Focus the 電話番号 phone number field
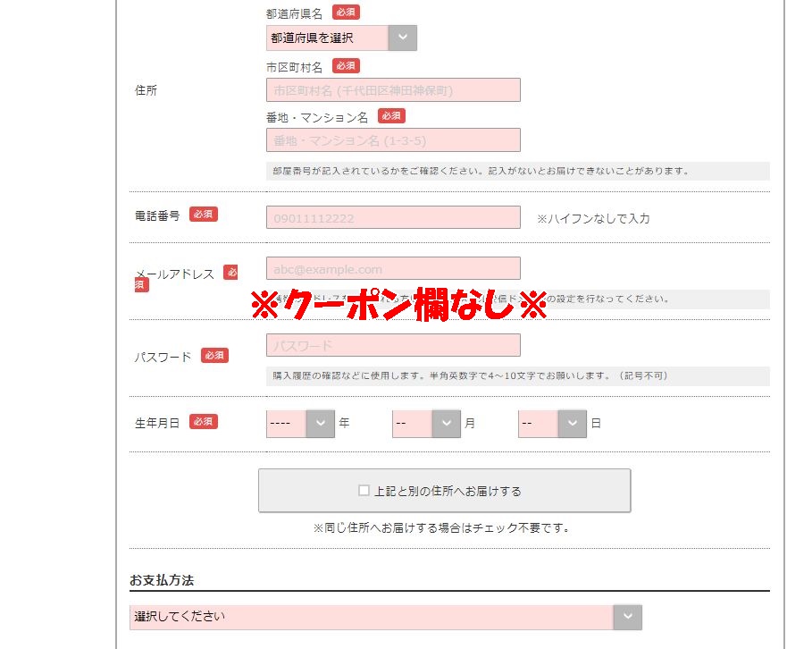 point(393,217)
